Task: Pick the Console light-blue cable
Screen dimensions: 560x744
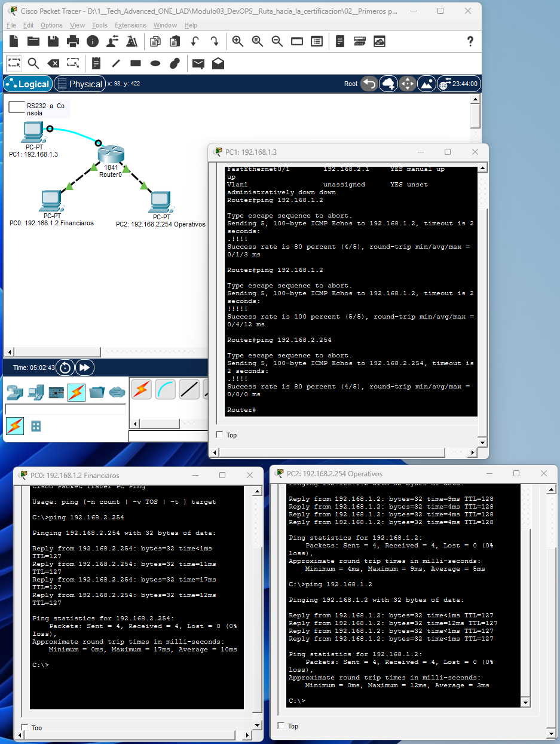Action: click(166, 389)
